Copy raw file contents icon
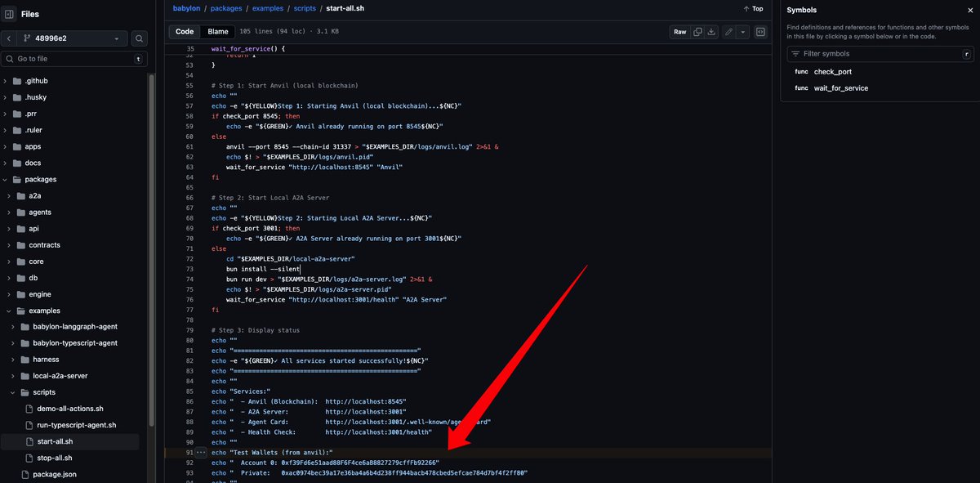 coord(697,32)
